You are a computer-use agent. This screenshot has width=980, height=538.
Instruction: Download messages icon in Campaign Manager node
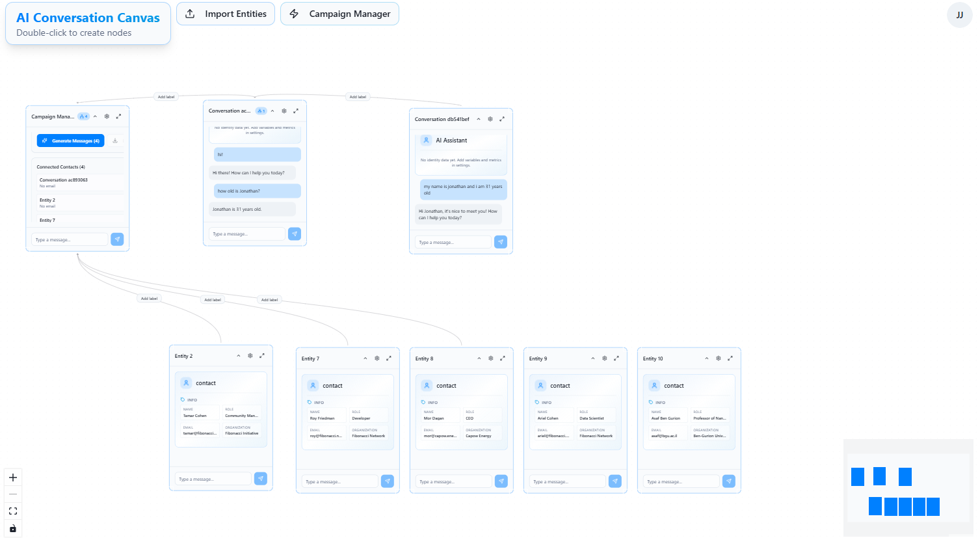115,141
